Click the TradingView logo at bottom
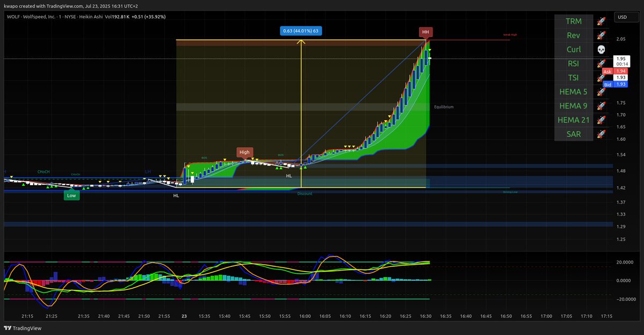Viewport: 644px width, 335px height. tap(23, 328)
